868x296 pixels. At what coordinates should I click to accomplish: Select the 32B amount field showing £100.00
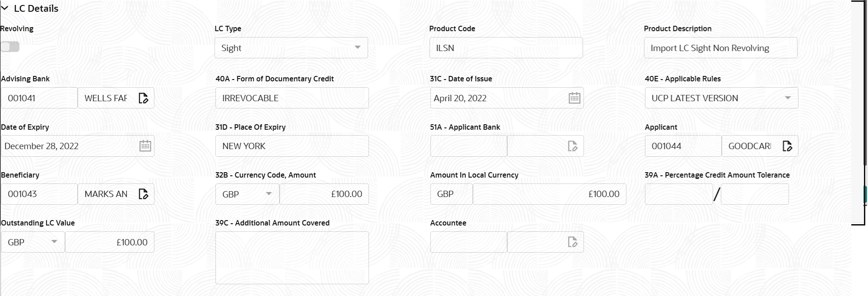point(324,194)
